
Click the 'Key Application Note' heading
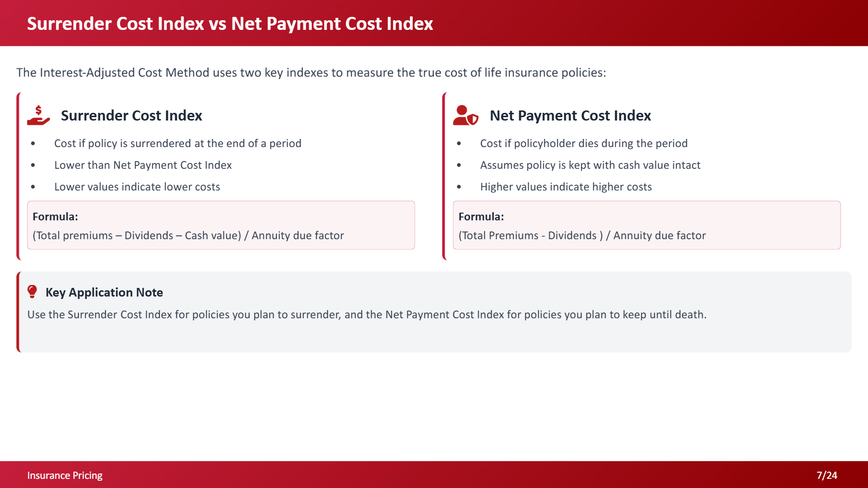104,292
